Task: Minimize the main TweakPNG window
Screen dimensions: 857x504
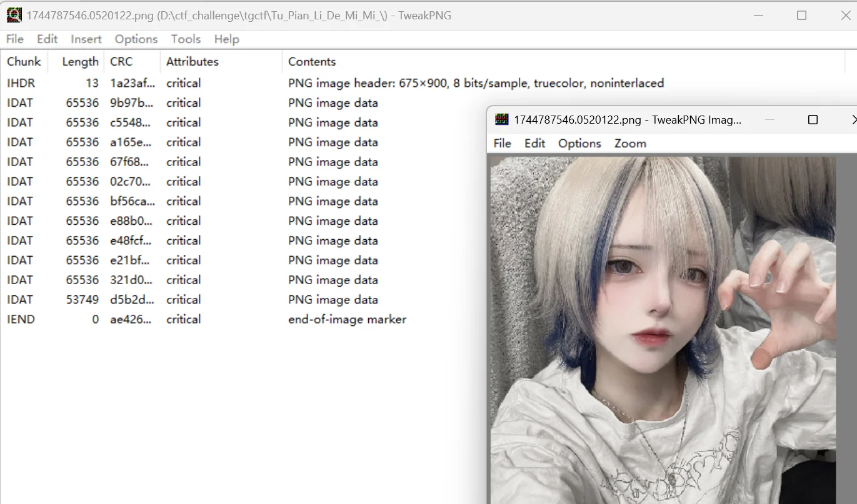Action: (758, 16)
